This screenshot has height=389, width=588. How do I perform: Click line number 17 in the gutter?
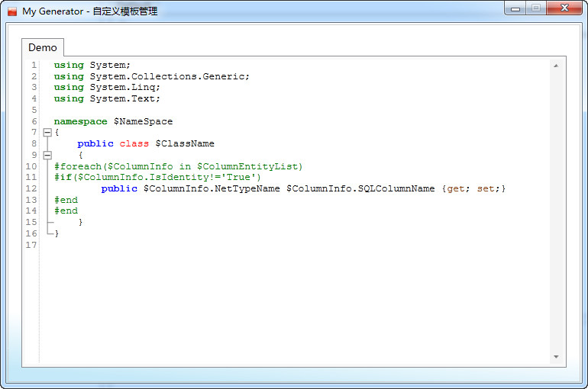(x=31, y=245)
